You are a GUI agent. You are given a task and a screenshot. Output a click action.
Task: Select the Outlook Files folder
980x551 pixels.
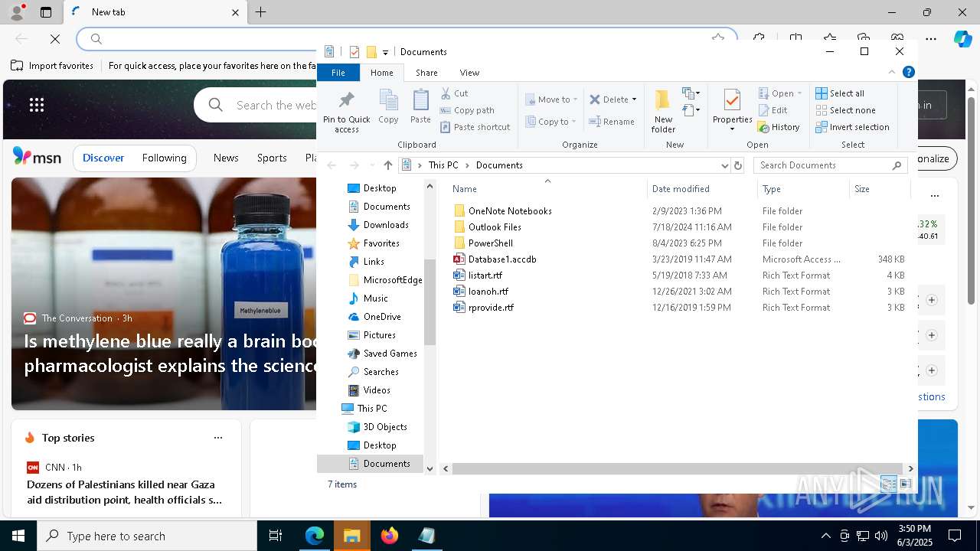click(x=495, y=227)
